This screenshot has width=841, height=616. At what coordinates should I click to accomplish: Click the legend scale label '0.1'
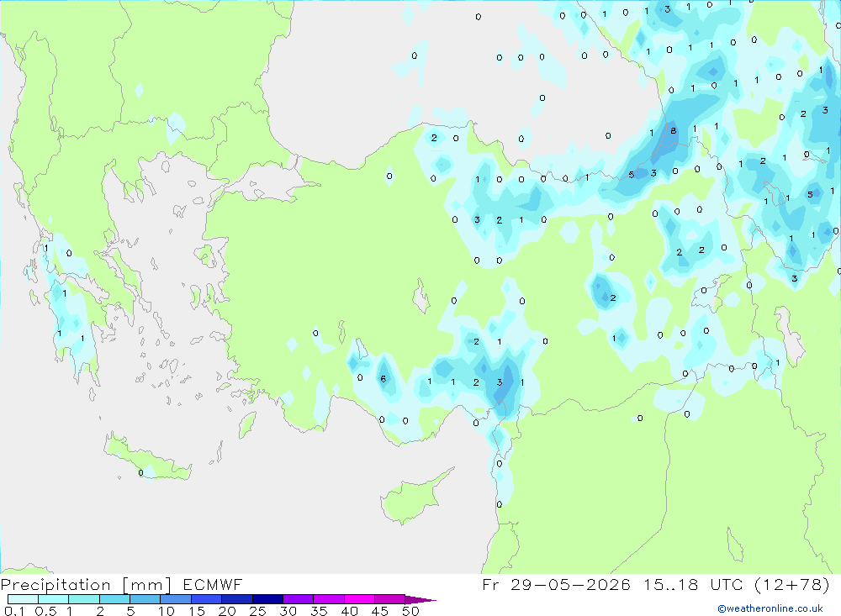pyautogui.click(x=14, y=611)
